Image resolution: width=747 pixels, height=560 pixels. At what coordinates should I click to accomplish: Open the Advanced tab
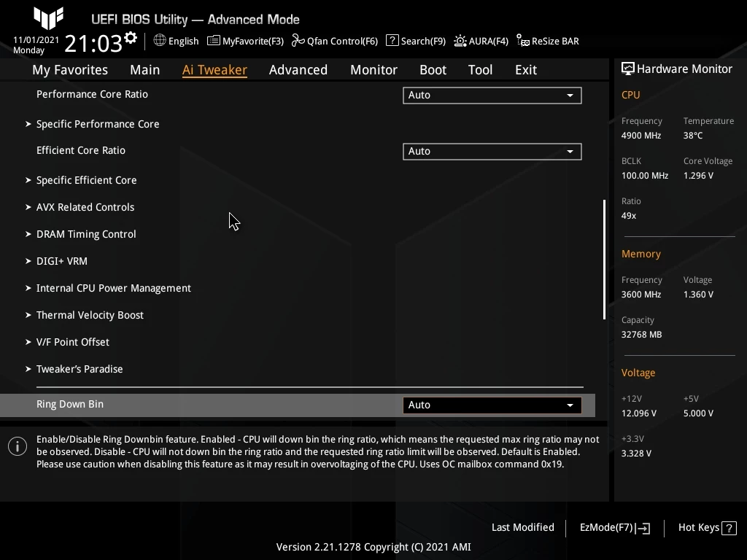click(298, 70)
